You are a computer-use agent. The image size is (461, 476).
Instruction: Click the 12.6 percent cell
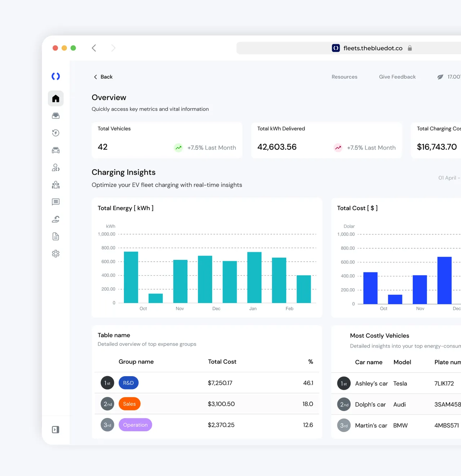[x=308, y=425]
